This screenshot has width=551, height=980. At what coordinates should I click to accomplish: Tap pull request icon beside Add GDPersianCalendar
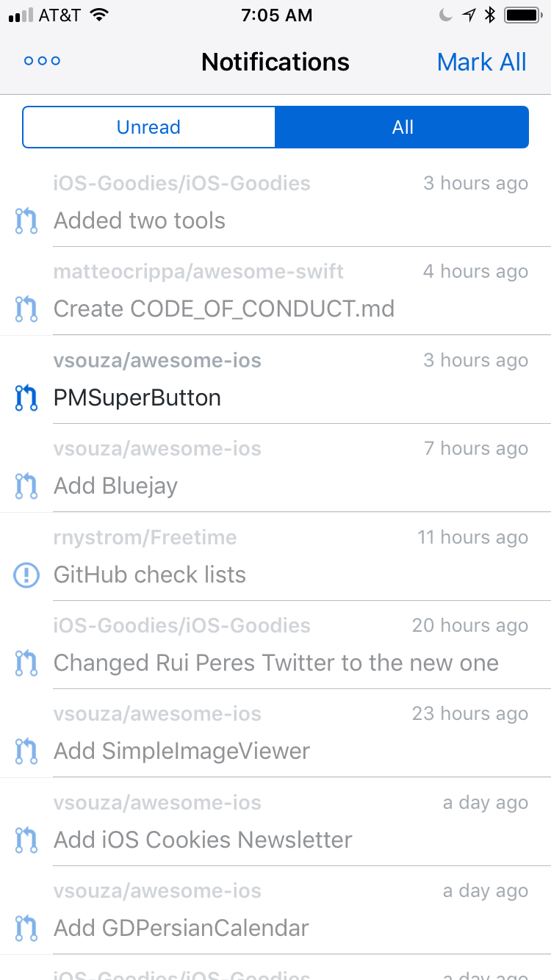coord(26,928)
